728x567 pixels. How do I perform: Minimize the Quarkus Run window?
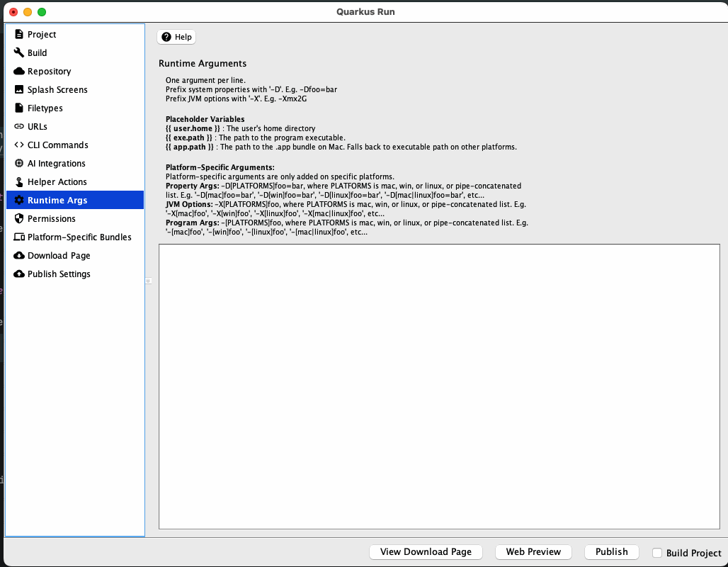tap(28, 12)
